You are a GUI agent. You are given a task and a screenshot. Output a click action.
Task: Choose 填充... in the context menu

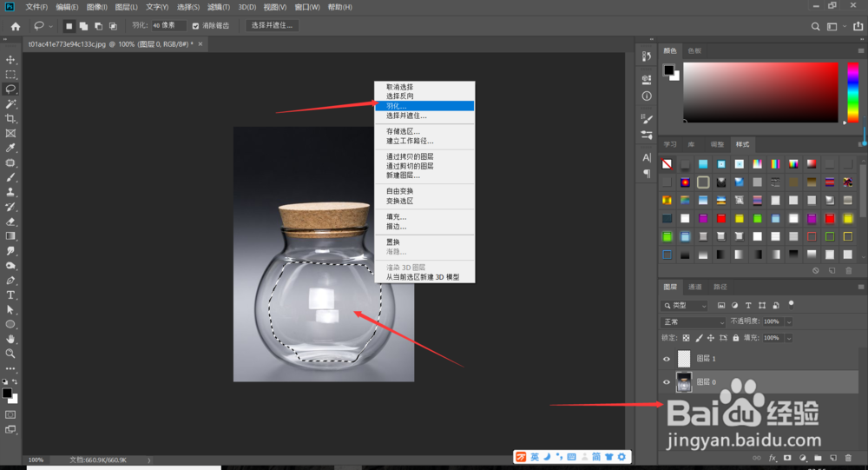click(424, 216)
